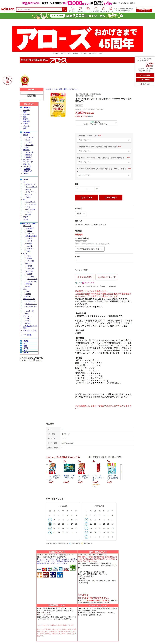Click the sidebar 商品検索 text field
155x644 pixels.
coord(32,93)
